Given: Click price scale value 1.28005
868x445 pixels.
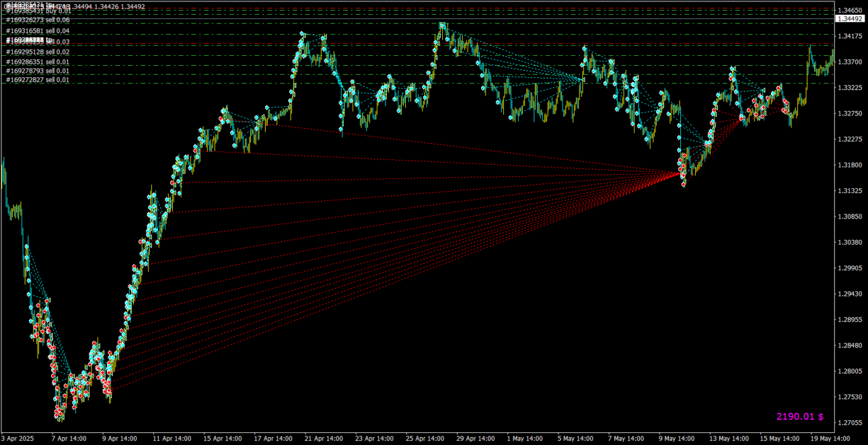Looking at the screenshot, I should tap(849, 371).
